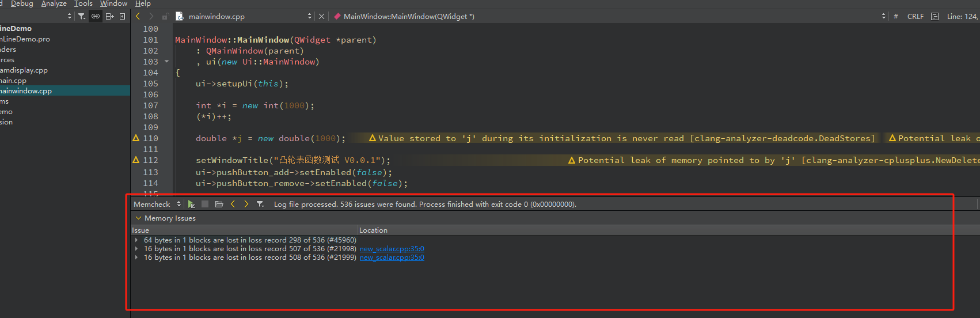The height and width of the screenshot is (318, 980).
Task: Open the Help menu
Action: point(143,3)
